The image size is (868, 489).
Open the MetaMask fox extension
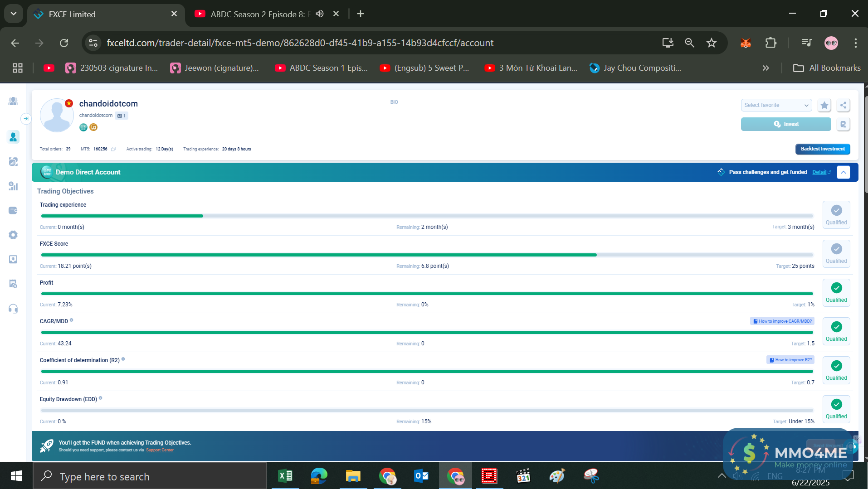[746, 43]
